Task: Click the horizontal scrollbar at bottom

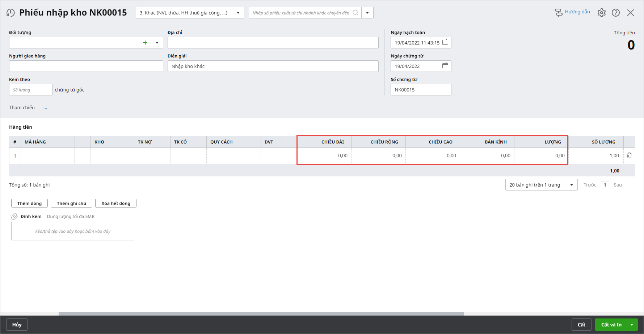Action: click(x=261, y=314)
